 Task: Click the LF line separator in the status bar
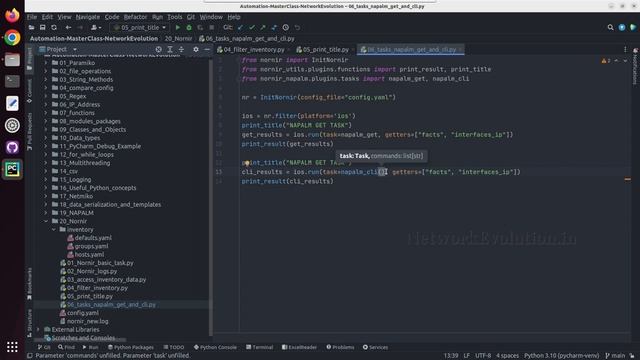(467, 356)
